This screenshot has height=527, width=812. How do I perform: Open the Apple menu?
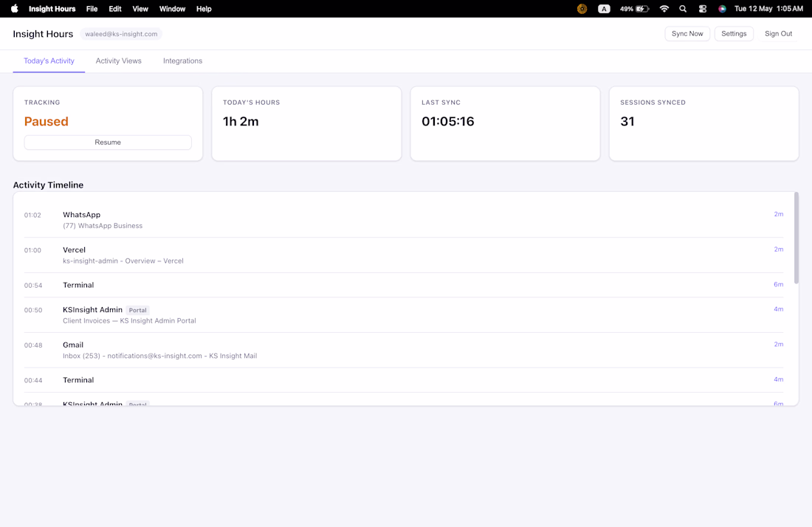pos(15,8)
